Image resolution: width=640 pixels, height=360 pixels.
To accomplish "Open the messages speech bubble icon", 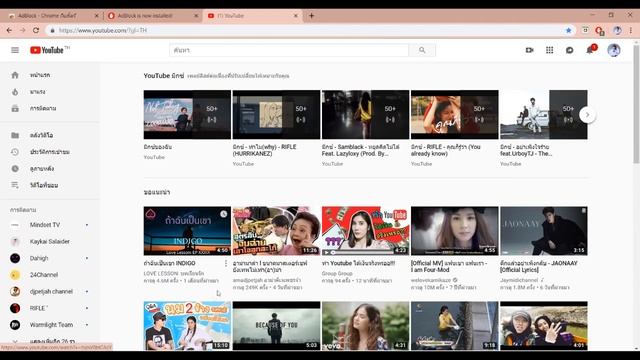I will tap(569, 50).
